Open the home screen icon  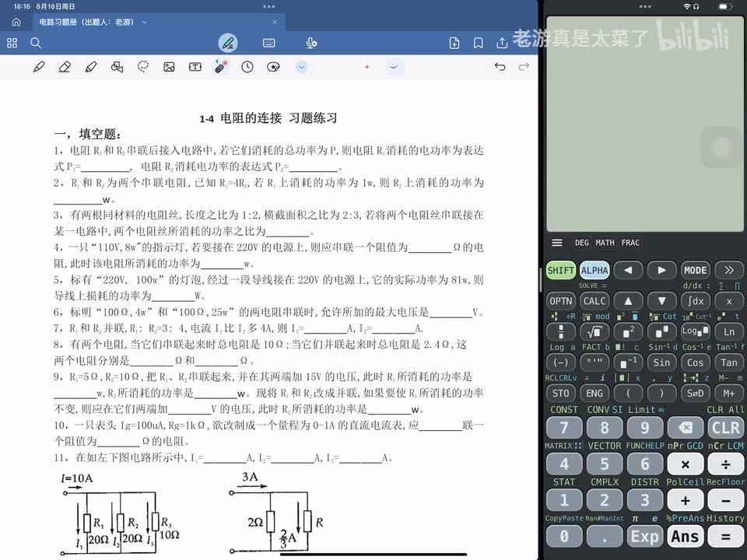click(16, 22)
